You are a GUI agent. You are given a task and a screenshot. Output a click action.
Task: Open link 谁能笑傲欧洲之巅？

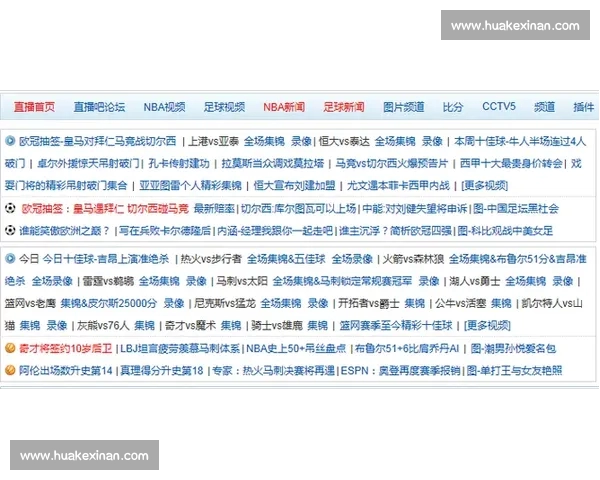tap(65, 231)
